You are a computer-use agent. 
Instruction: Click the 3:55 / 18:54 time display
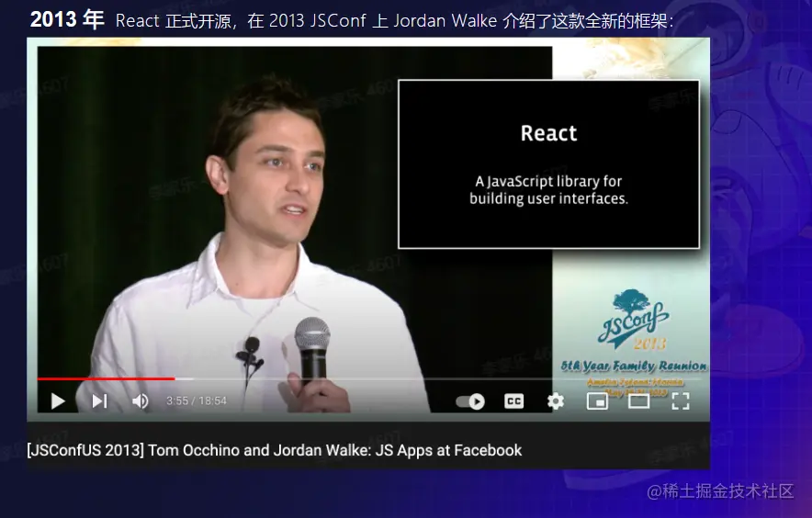point(197,401)
